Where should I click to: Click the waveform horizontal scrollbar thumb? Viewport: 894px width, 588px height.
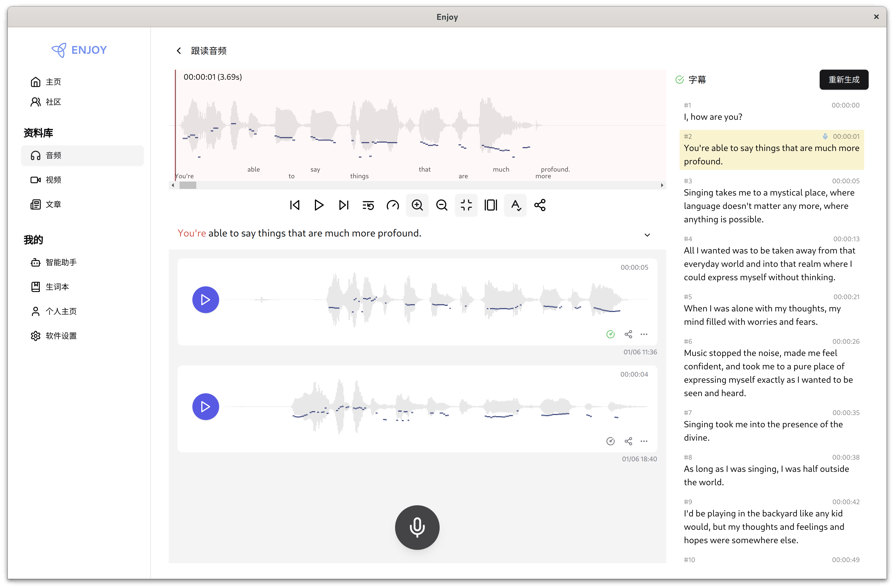coord(188,185)
